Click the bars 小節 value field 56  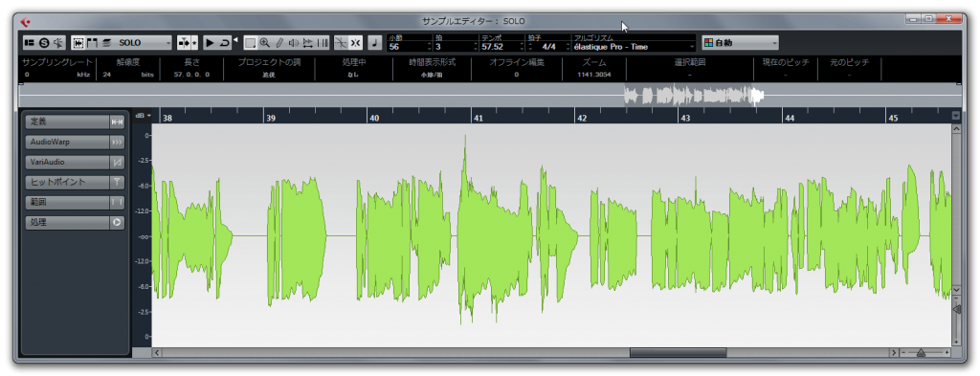coord(410,46)
